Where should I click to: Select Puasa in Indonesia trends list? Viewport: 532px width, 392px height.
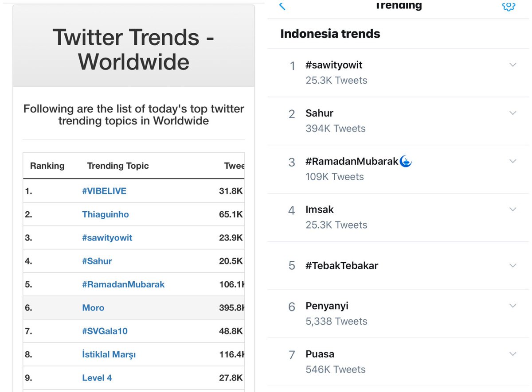pyautogui.click(x=320, y=354)
